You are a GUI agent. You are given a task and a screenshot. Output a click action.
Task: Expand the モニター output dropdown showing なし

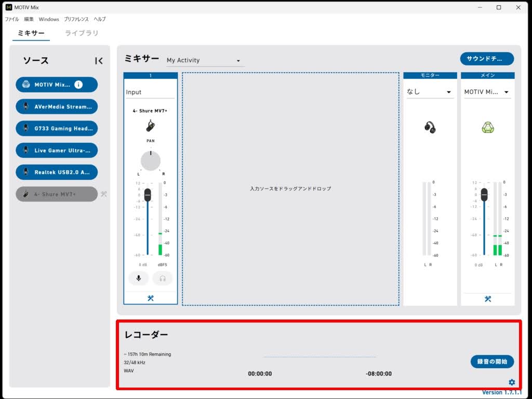pyautogui.click(x=430, y=92)
